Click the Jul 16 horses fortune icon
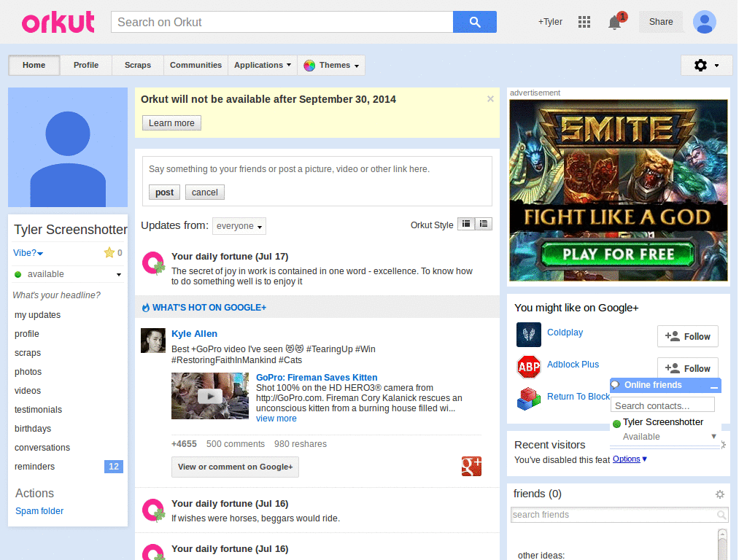Screen dimensions: 747x560 click(x=153, y=510)
